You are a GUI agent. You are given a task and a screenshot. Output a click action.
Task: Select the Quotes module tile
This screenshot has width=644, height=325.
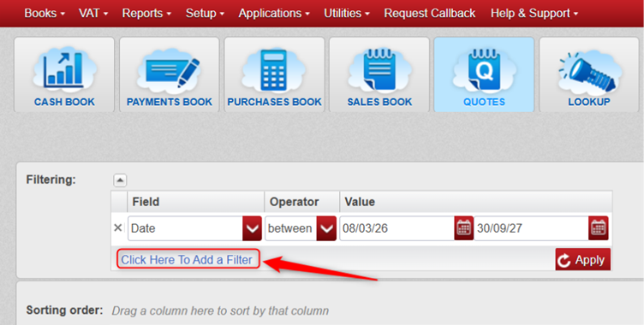484,74
